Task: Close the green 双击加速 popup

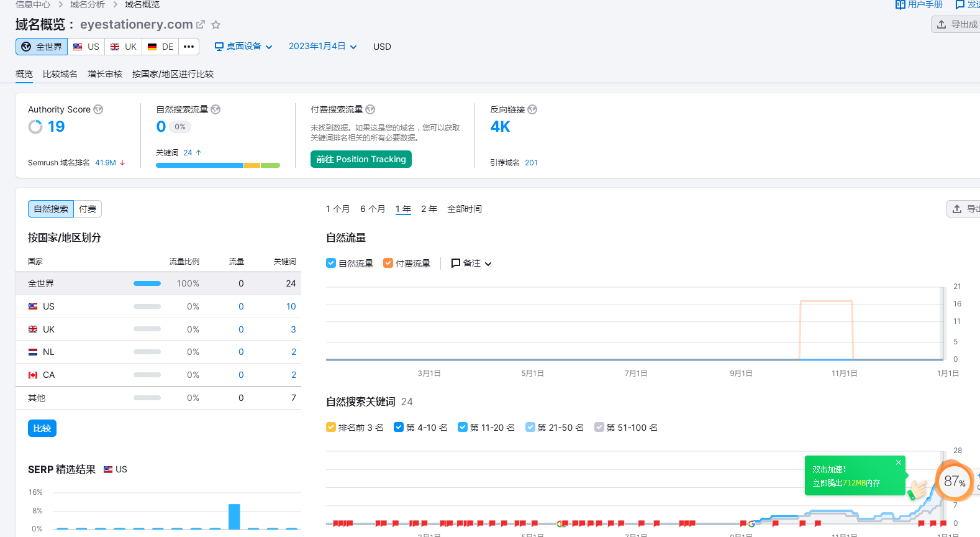Action: tap(898, 462)
